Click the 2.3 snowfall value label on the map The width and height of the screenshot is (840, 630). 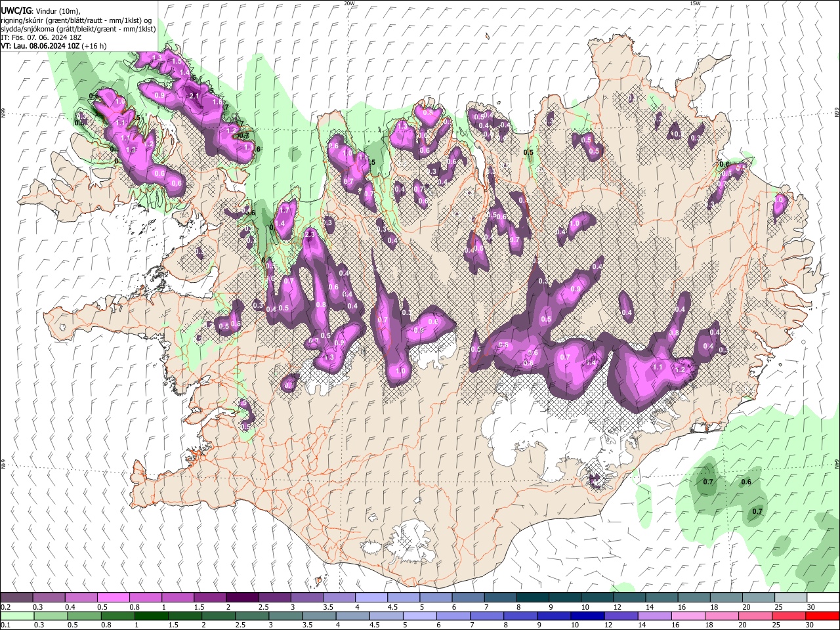pyautogui.click(x=310, y=234)
